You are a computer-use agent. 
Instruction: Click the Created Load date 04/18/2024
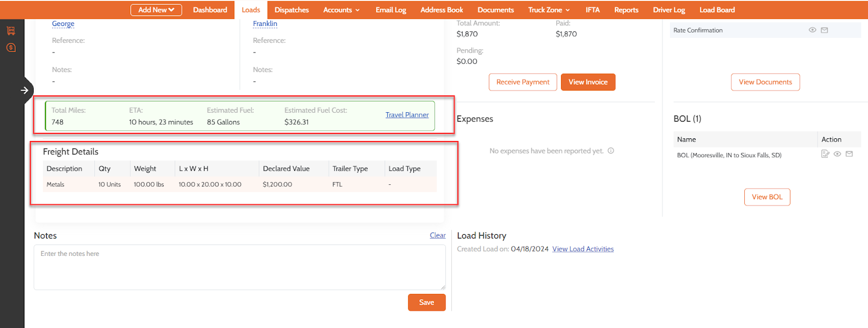click(529, 249)
